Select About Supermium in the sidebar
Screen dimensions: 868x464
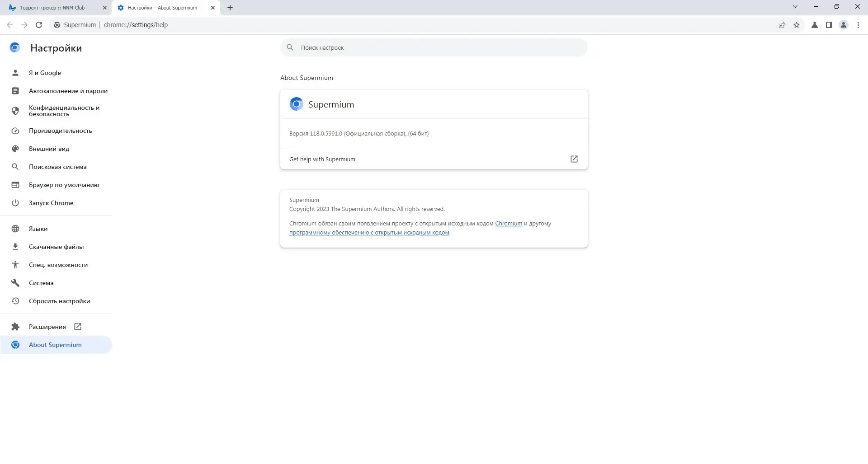[x=56, y=345]
